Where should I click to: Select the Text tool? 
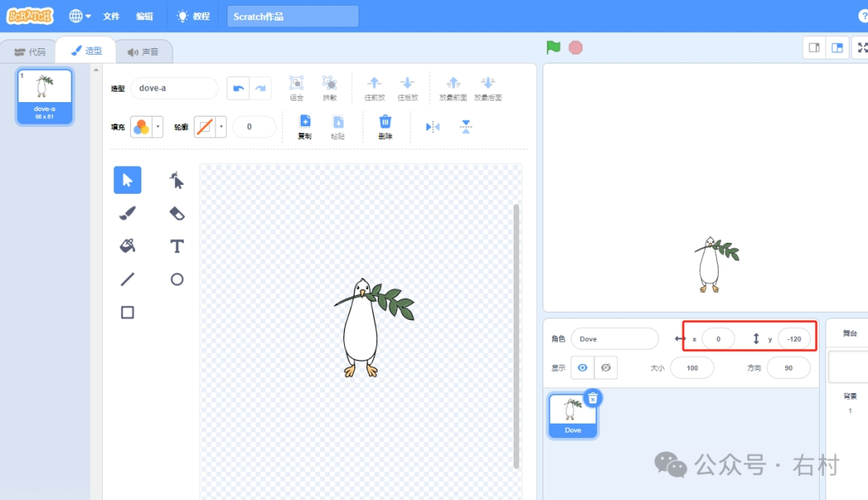click(x=177, y=246)
